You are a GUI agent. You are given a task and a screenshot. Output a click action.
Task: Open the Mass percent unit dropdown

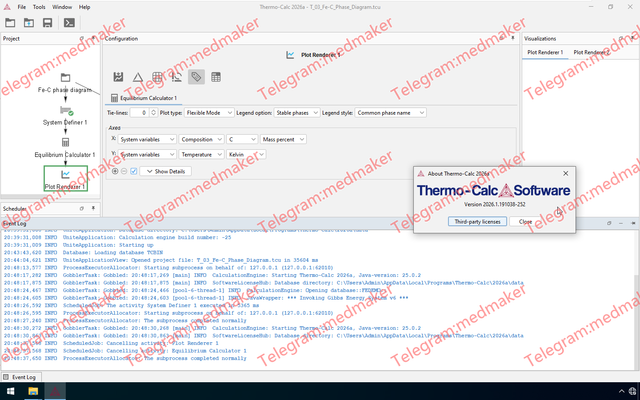tap(283, 139)
